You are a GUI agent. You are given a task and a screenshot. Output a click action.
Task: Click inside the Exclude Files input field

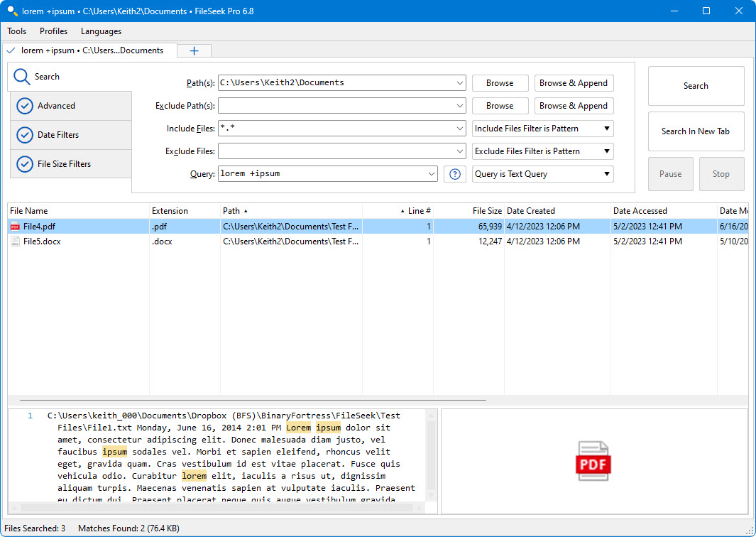point(335,151)
